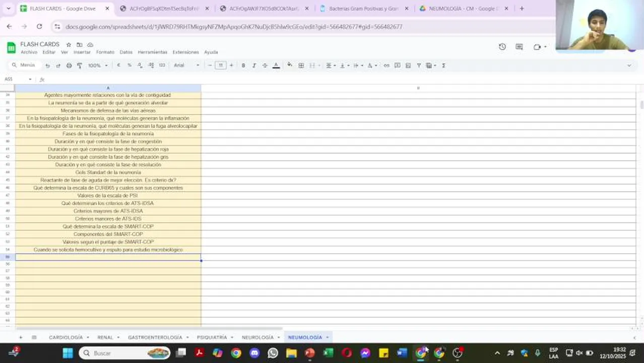644x363 pixels.
Task: Open the Datos menu
Action: tap(126, 52)
